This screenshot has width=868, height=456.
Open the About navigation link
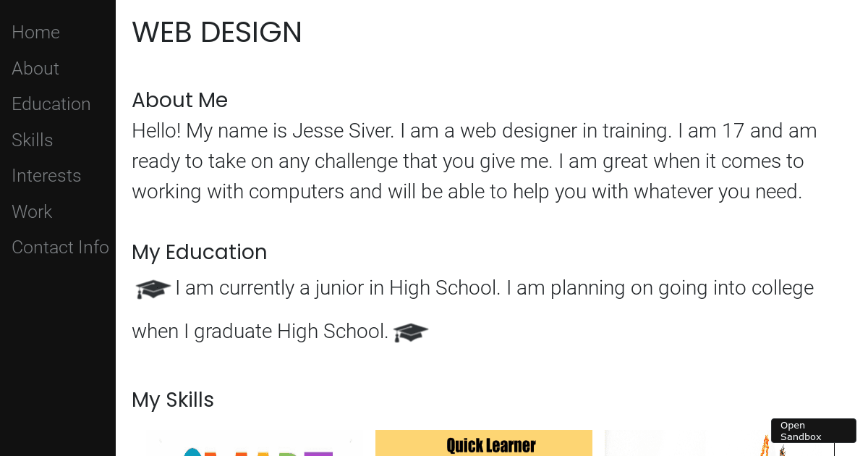(x=35, y=68)
